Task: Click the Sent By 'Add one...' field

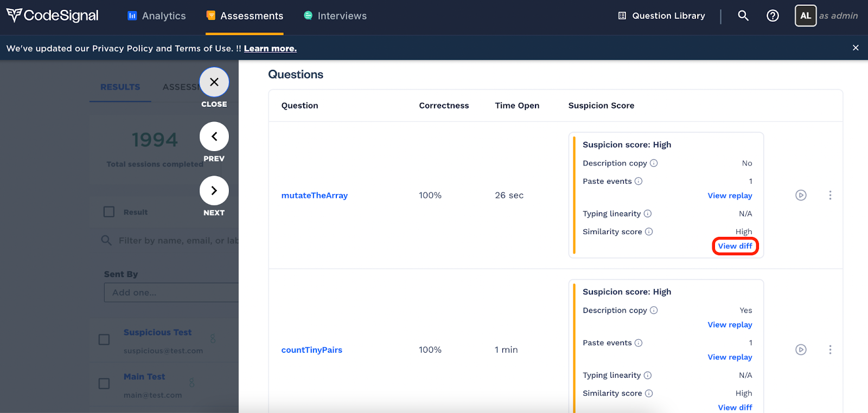Action: click(x=171, y=293)
